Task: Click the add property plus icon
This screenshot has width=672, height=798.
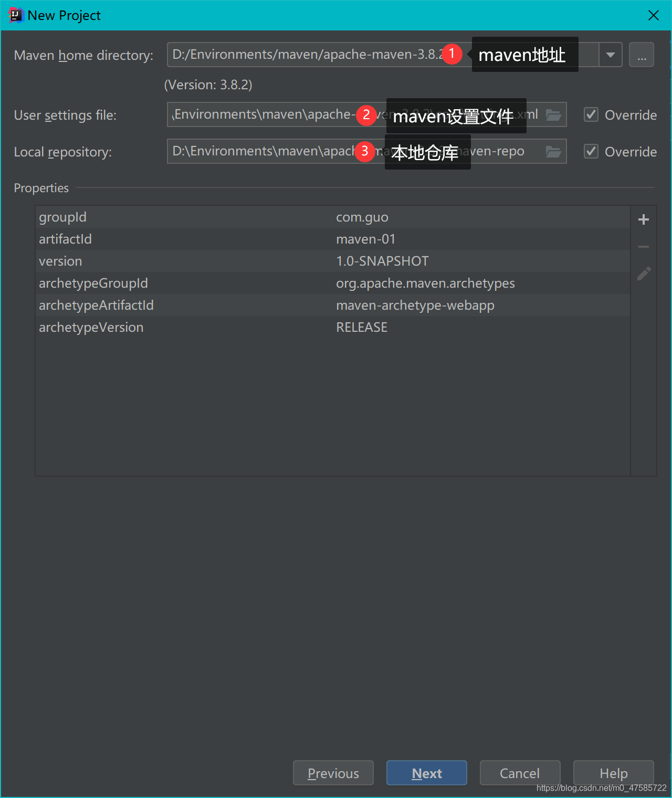Action: [644, 219]
